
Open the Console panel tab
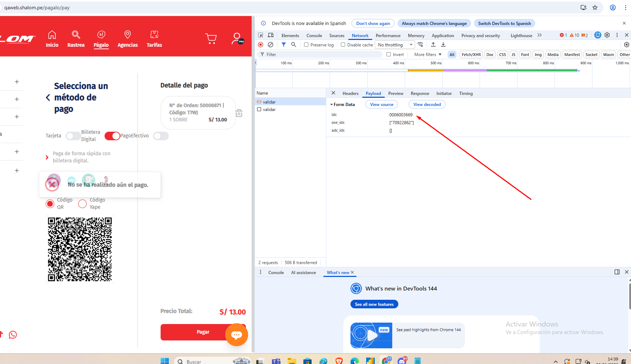pos(314,35)
